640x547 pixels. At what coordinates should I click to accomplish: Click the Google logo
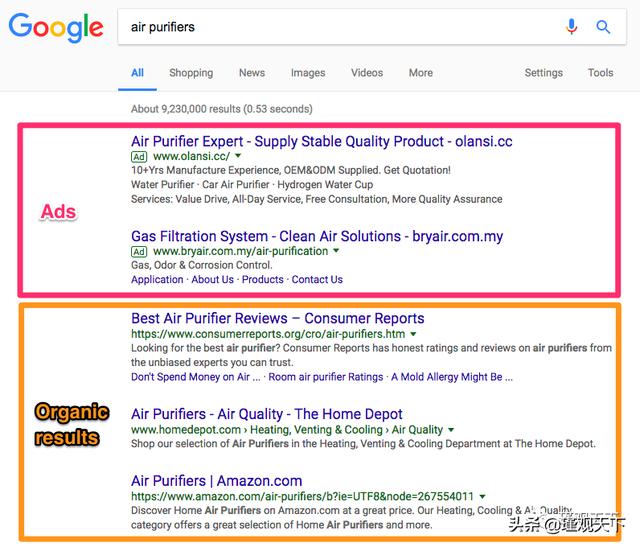pos(56,27)
